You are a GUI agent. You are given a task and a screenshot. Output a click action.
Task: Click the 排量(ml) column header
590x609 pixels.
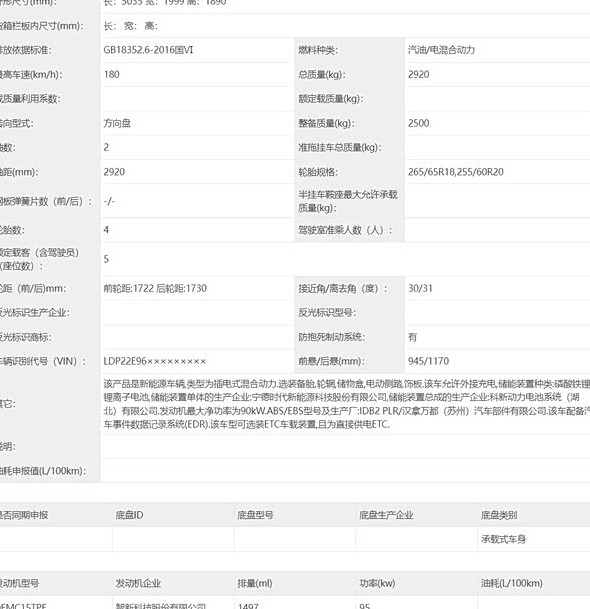(x=255, y=583)
